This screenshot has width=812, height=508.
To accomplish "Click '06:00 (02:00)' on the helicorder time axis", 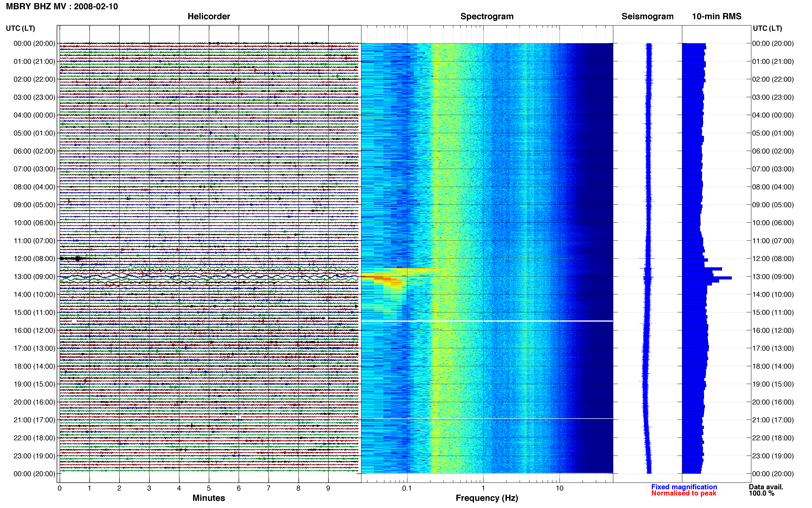I will 34,151.
